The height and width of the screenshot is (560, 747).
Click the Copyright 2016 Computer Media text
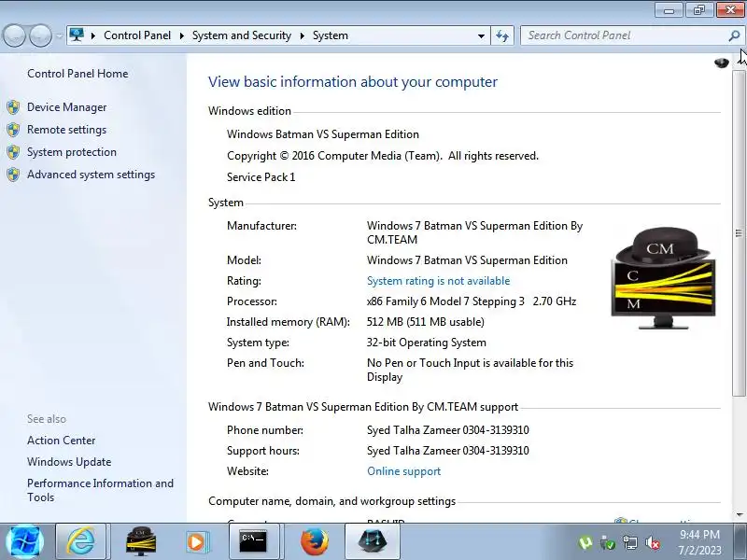point(383,156)
